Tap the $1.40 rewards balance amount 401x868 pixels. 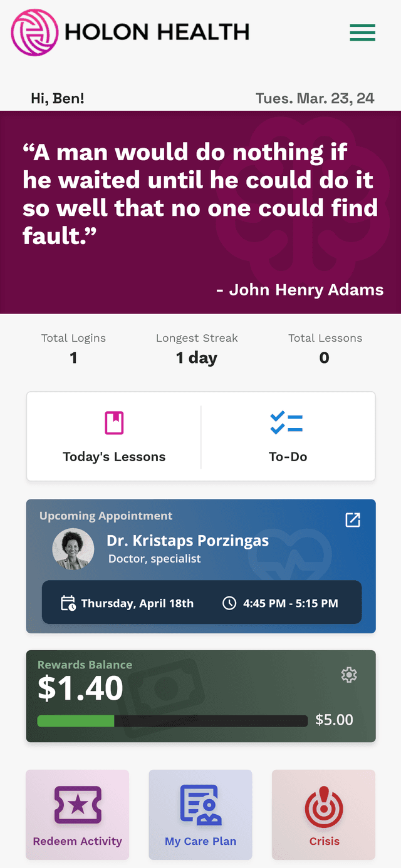click(x=80, y=688)
